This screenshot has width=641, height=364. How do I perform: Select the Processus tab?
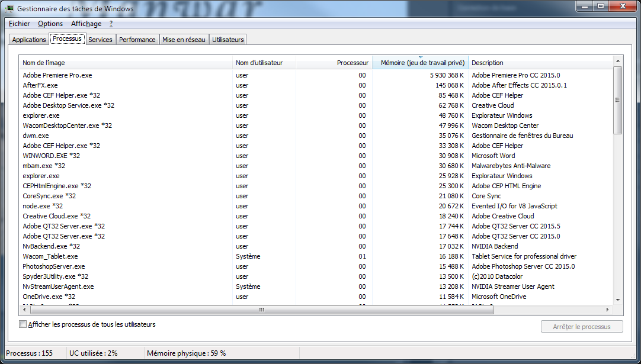tap(67, 39)
